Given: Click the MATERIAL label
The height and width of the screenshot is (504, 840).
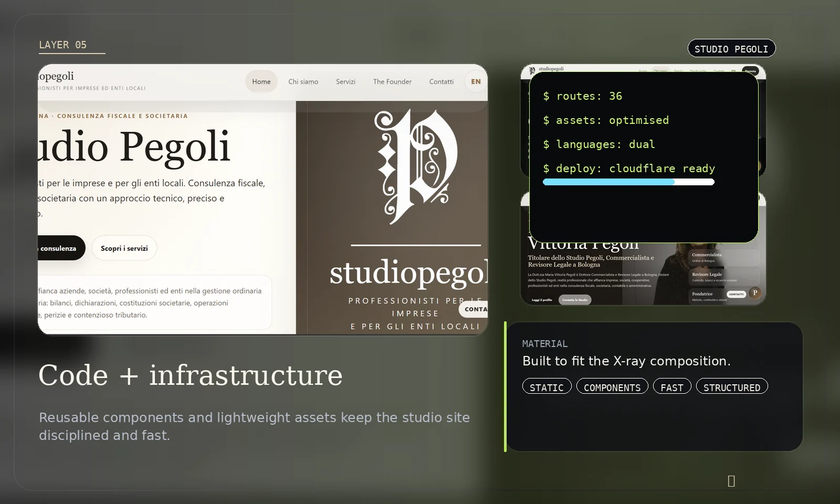Looking at the screenshot, I should (x=545, y=344).
